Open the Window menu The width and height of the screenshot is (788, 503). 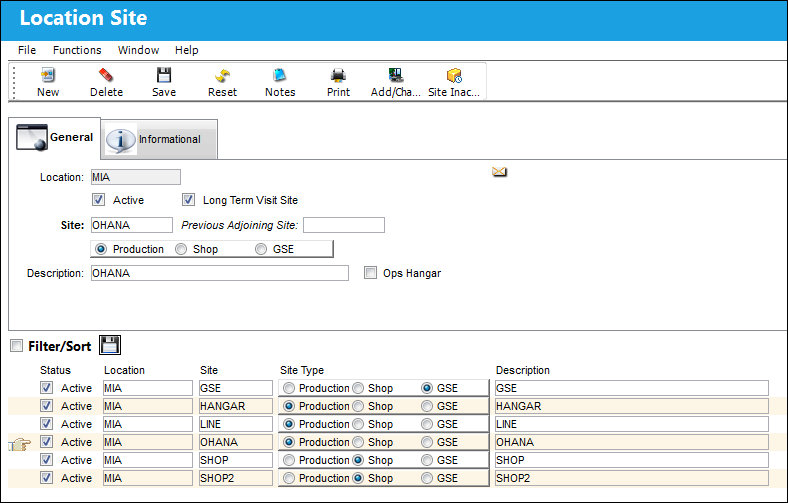click(x=138, y=50)
